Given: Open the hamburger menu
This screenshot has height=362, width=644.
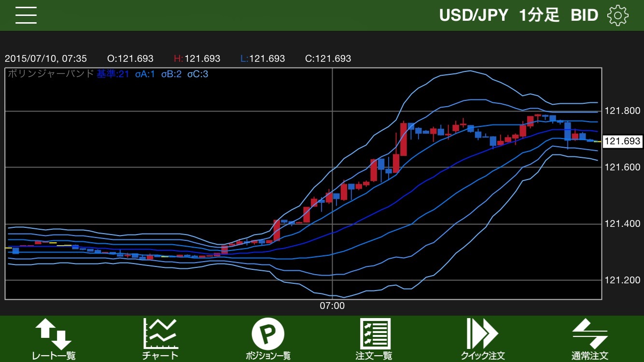Looking at the screenshot, I should (26, 15).
